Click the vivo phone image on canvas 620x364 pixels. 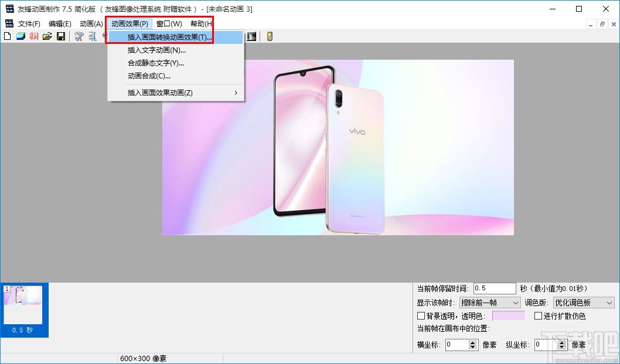[x=338, y=147]
